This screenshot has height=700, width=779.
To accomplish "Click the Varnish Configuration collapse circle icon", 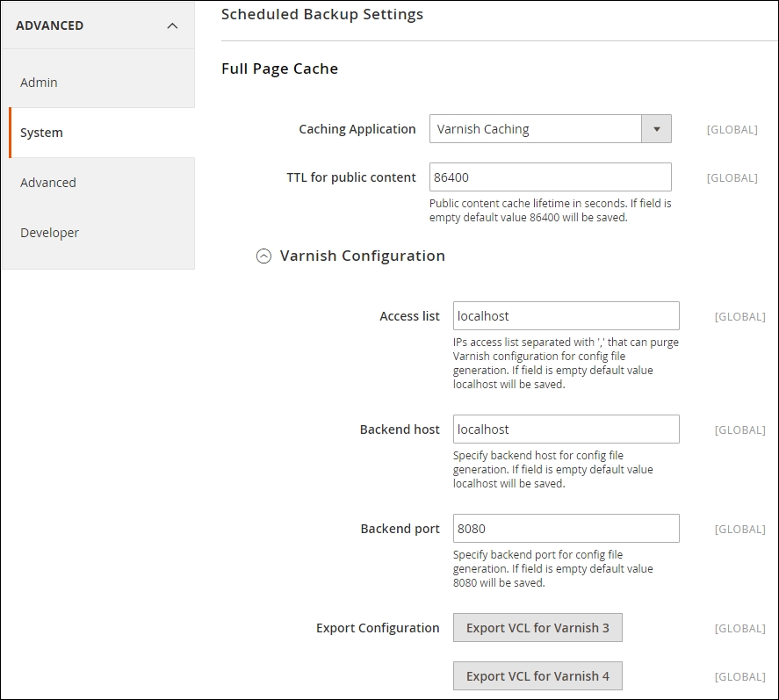I will [263, 256].
